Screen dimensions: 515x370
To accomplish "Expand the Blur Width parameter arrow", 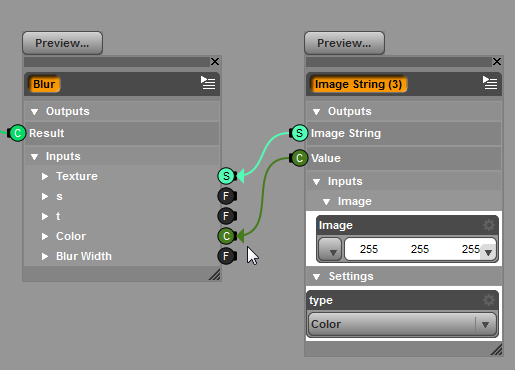I will [45, 256].
